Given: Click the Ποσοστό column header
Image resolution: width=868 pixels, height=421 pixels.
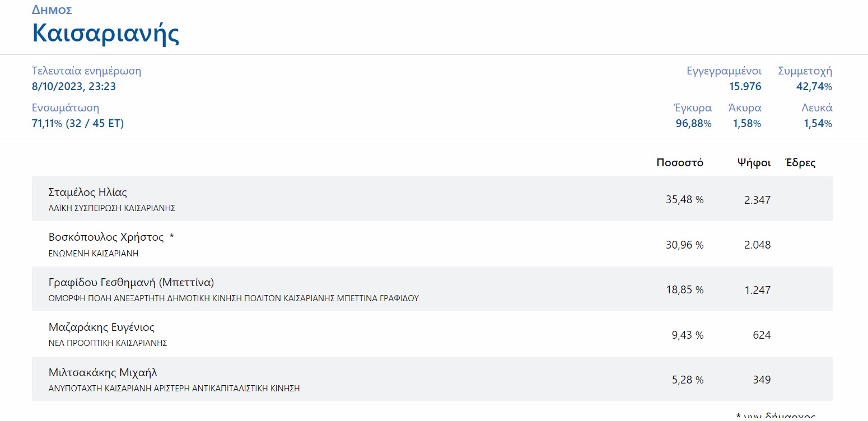Looking at the screenshot, I should 680,163.
